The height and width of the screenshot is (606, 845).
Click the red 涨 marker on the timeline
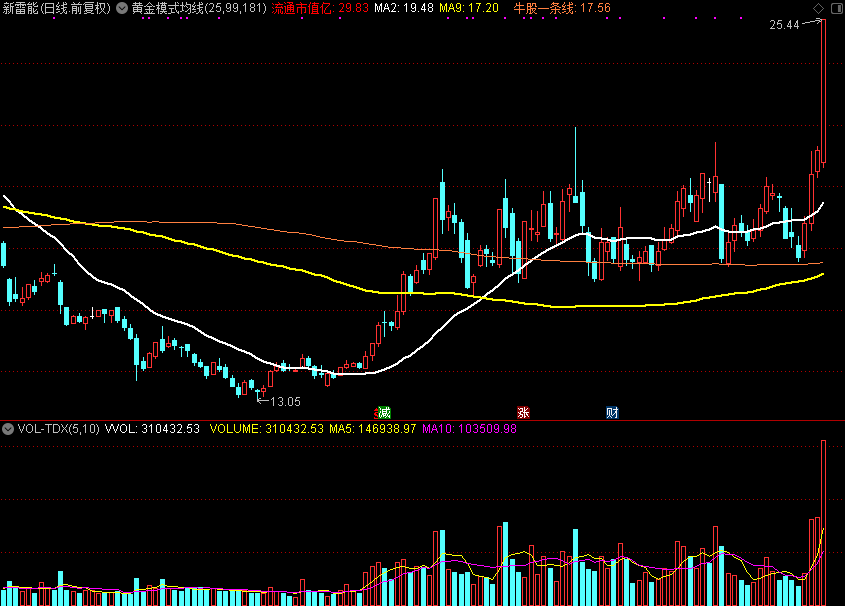point(523,413)
